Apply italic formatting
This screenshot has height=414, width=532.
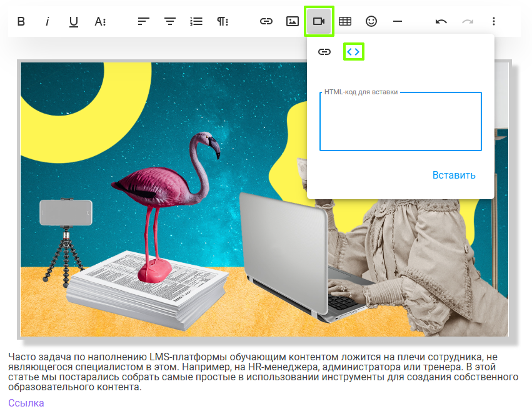pos(48,21)
